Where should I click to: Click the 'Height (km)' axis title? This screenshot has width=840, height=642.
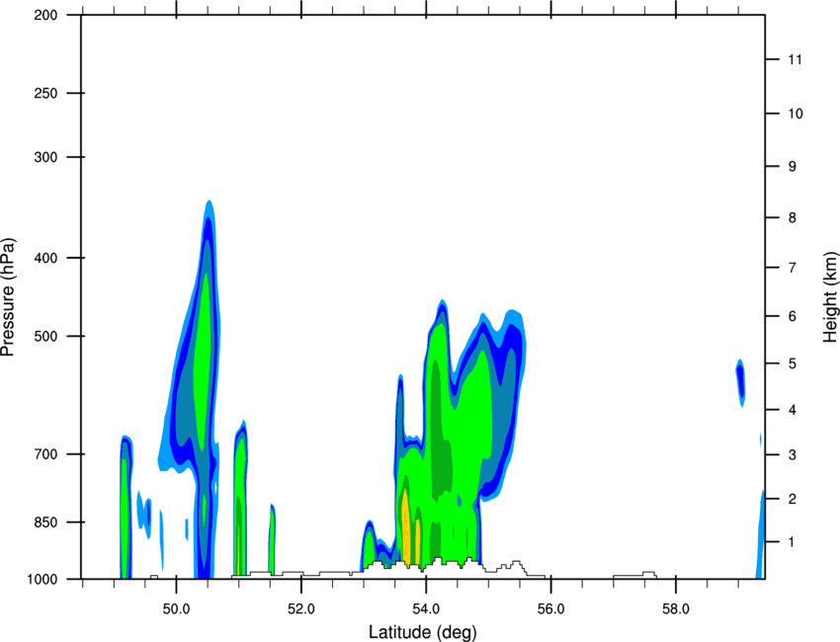830,296
